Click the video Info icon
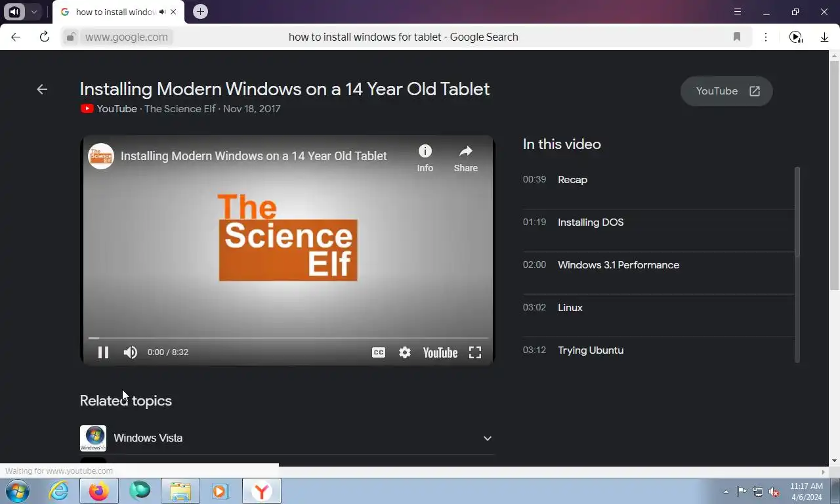840x504 pixels. pos(425,158)
